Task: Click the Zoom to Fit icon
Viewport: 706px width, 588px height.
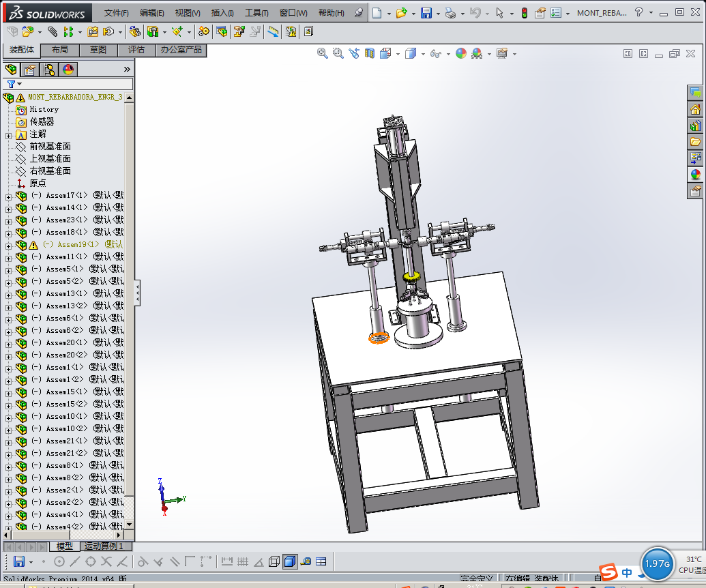Action: (323, 53)
